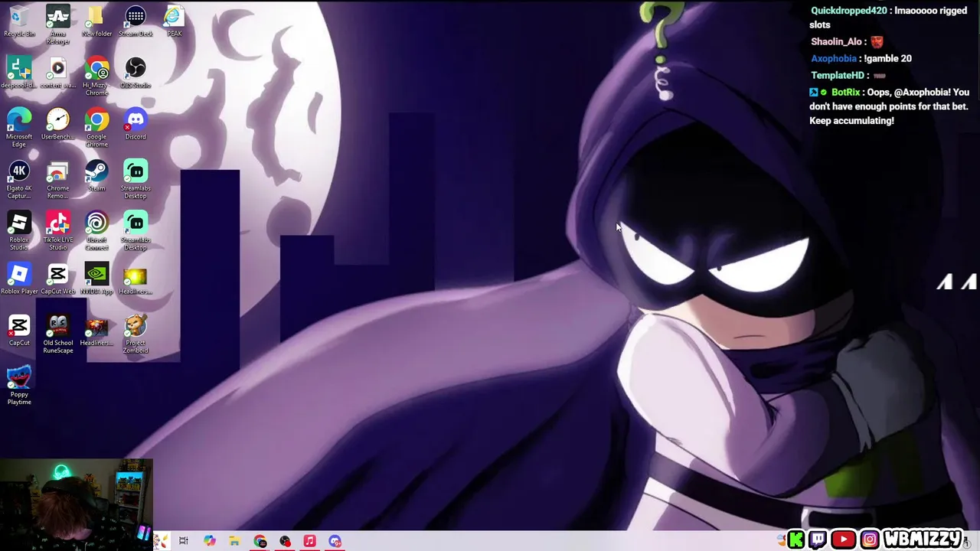Select the Discord desktop shortcut
Viewport: 980px width, 551px height.
[136, 124]
